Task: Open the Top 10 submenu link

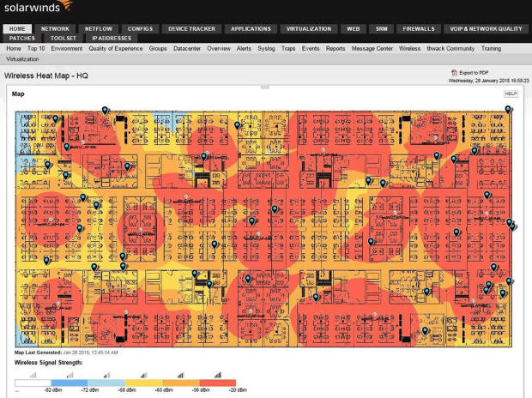Action: pyautogui.click(x=36, y=49)
